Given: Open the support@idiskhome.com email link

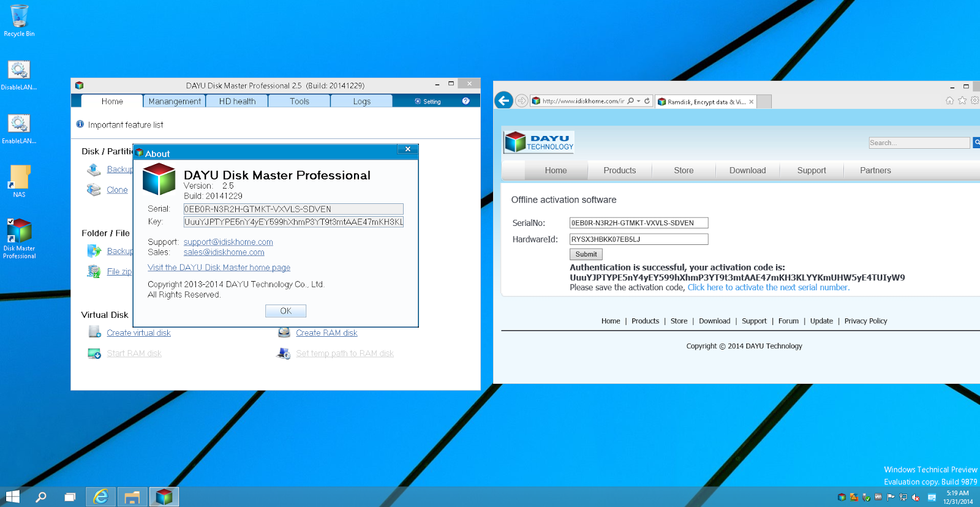Looking at the screenshot, I should [x=228, y=242].
